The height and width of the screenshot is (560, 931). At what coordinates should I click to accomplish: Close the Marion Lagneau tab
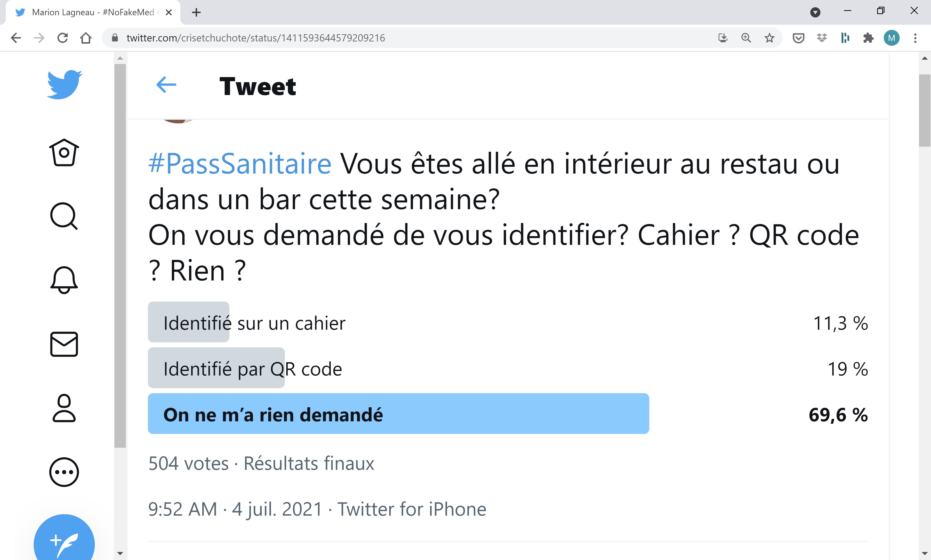pos(169,12)
